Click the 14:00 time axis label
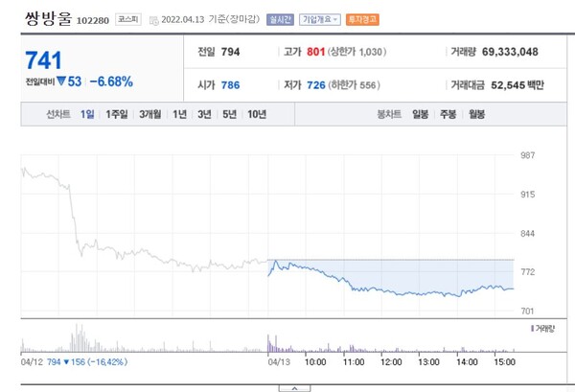Image resolution: width=575 pixels, height=392 pixels. (x=467, y=362)
